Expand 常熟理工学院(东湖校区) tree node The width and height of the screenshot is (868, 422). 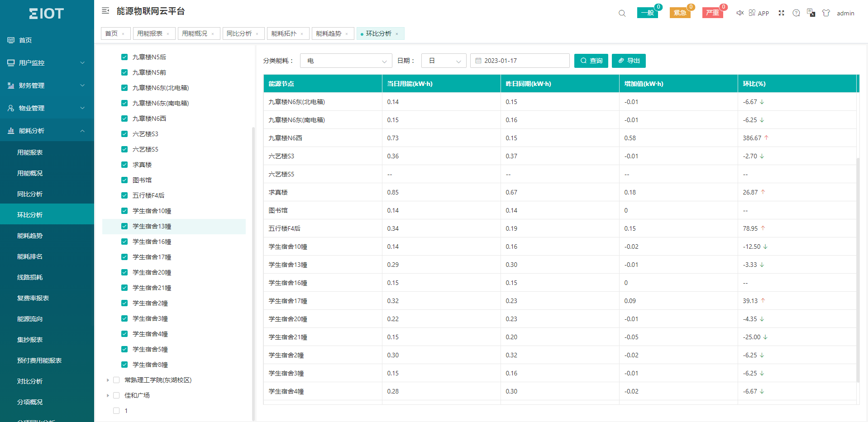[x=108, y=380]
